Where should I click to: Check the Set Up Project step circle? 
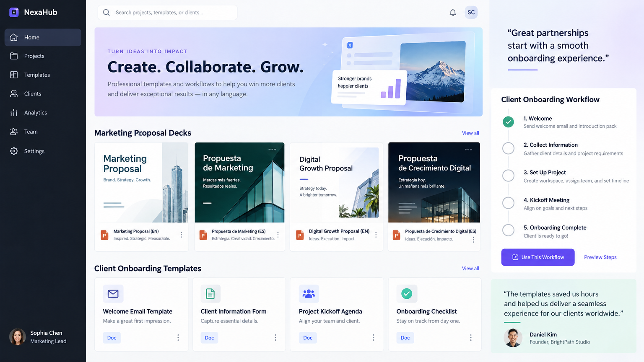click(508, 176)
